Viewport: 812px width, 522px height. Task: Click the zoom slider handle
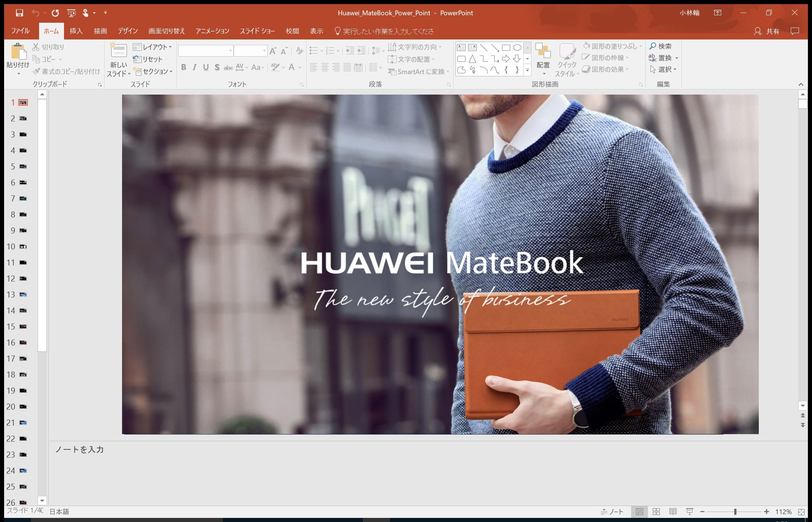(x=735, y=512)
